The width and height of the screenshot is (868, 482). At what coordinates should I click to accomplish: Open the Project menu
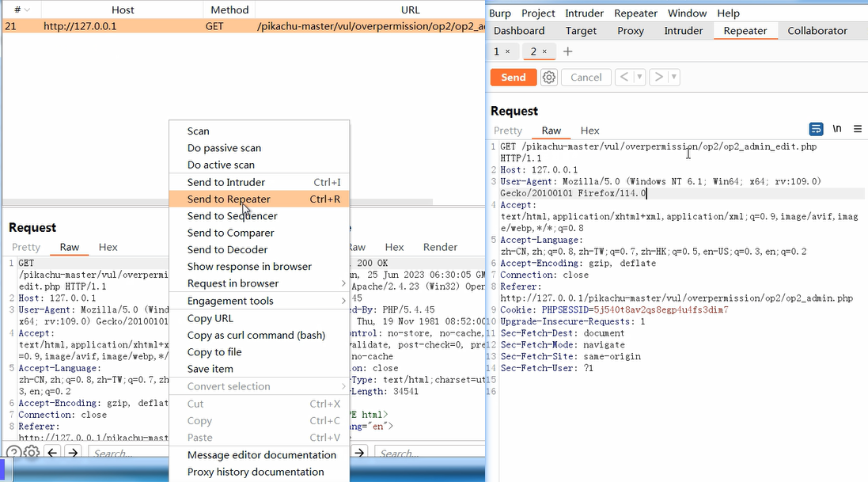[537, 13]
